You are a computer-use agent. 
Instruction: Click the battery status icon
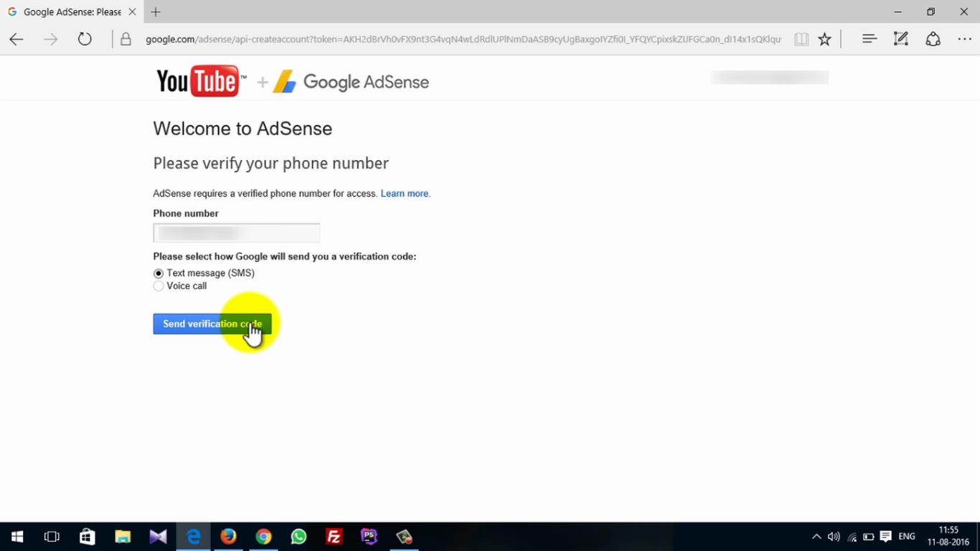pos(869,537)
